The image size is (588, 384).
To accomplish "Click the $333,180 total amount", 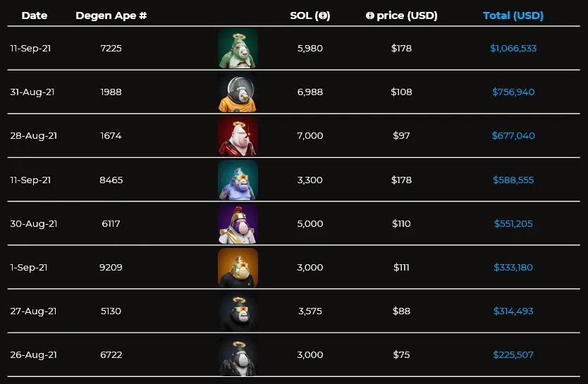I will 513,268.
